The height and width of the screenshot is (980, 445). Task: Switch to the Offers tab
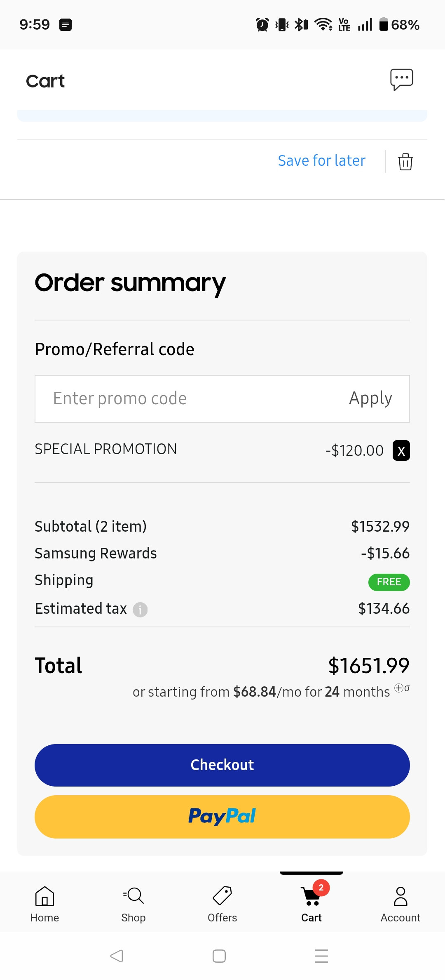pos(222,902)
